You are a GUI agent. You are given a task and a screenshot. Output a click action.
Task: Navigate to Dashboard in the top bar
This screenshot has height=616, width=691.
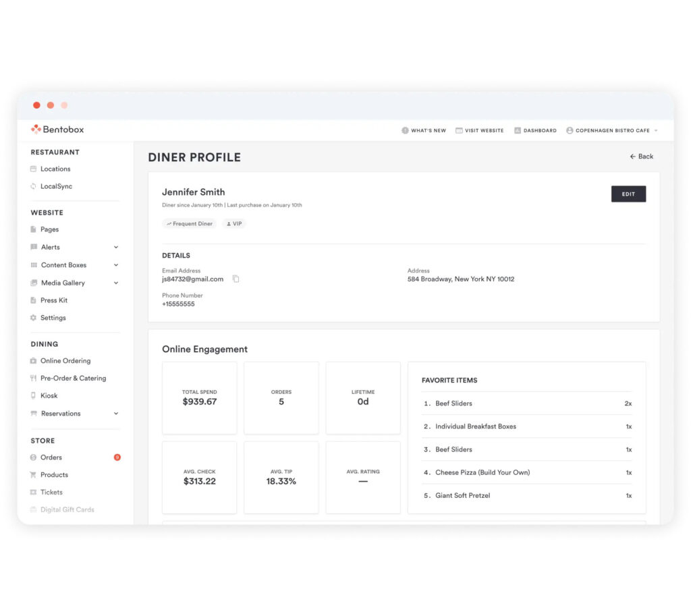pos(535,130)
